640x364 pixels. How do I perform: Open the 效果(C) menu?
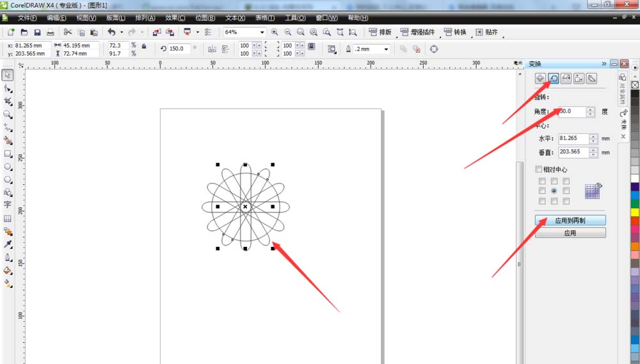pyautogui.click(x=175, y=18)
